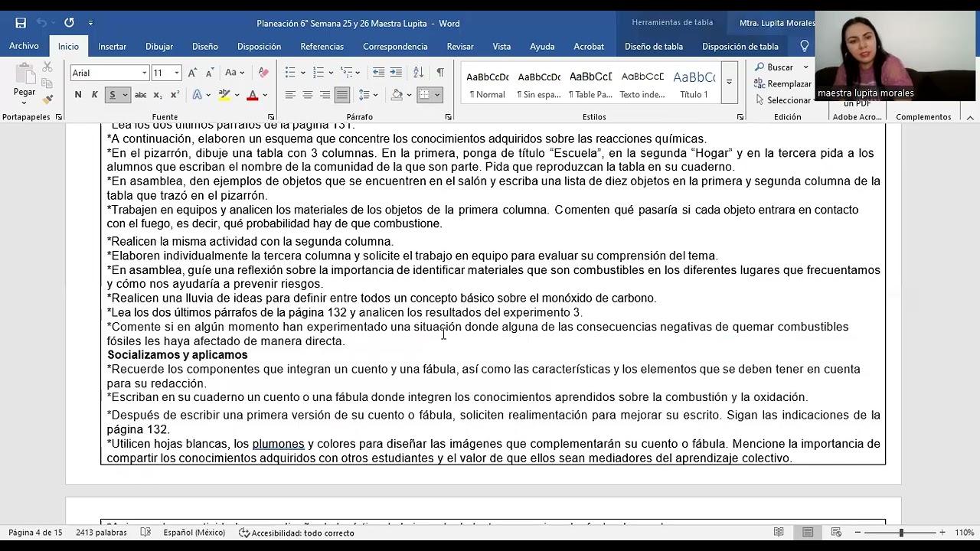
Task: Center-align the text
Action: tap(308, 95)
